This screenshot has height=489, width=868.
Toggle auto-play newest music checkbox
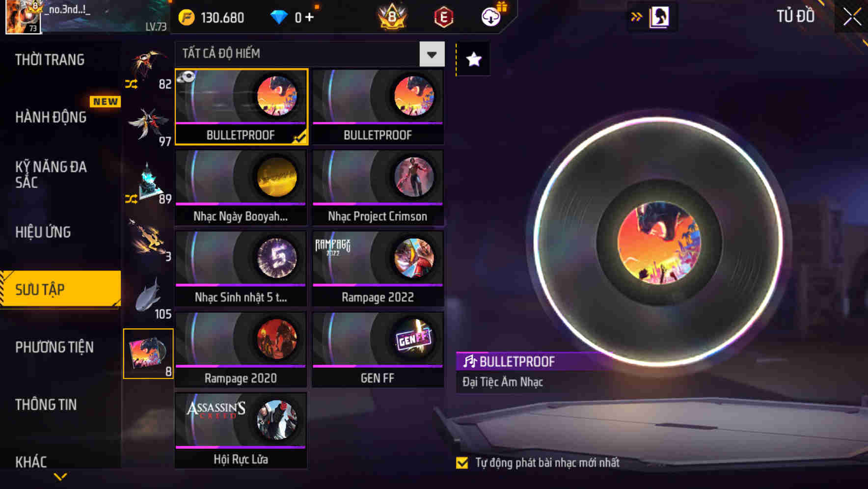point(462,462)
